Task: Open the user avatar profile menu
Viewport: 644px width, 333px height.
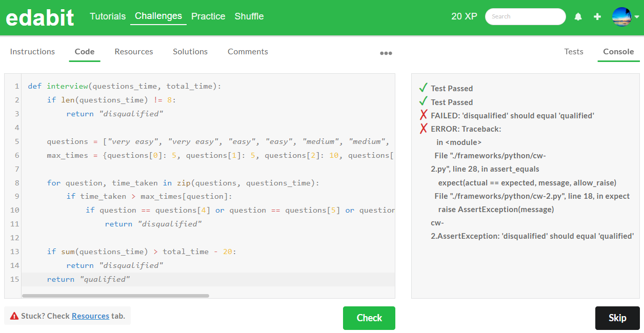Action: pyautogui.click(x=621, y=16)
